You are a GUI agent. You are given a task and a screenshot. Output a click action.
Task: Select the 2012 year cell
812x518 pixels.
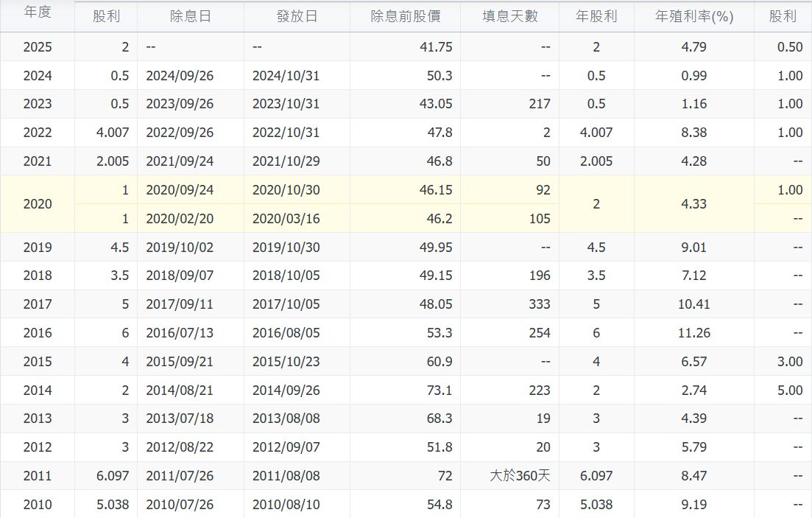click(x=38, y=447)
